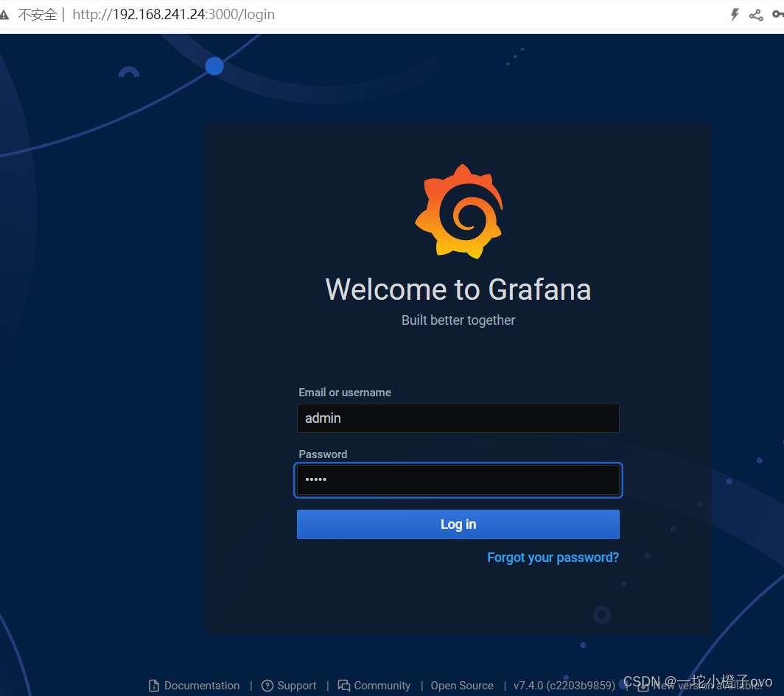Viewport: 784px width, 696px height.
Task: Open the Open Source footer link
Action: click(462, 686)
